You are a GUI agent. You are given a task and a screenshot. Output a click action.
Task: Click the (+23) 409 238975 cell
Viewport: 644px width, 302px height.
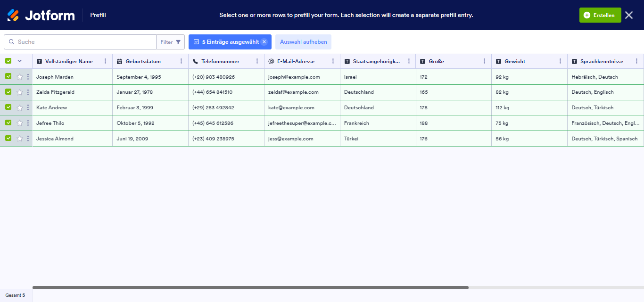(x=226, y=139)
